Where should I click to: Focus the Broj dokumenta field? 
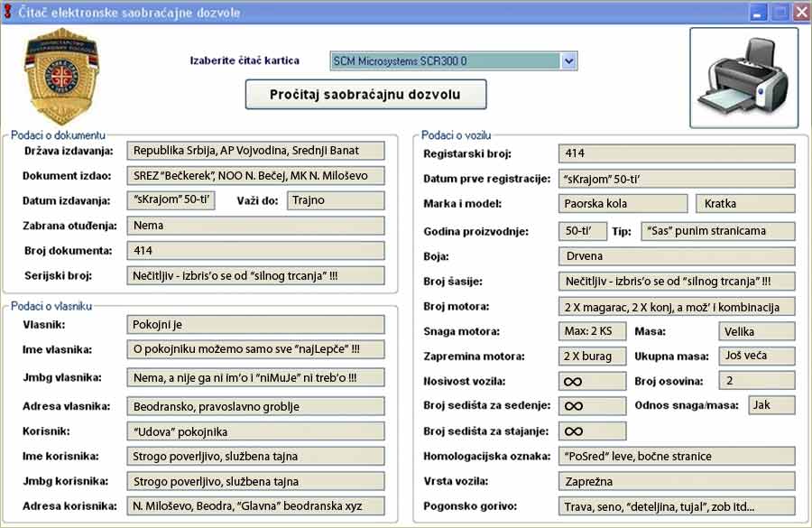(255, 250)
